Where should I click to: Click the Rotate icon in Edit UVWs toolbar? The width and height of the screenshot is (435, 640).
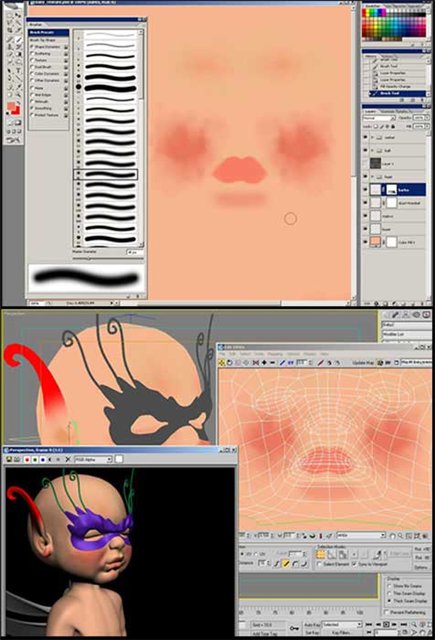[230, 363]
